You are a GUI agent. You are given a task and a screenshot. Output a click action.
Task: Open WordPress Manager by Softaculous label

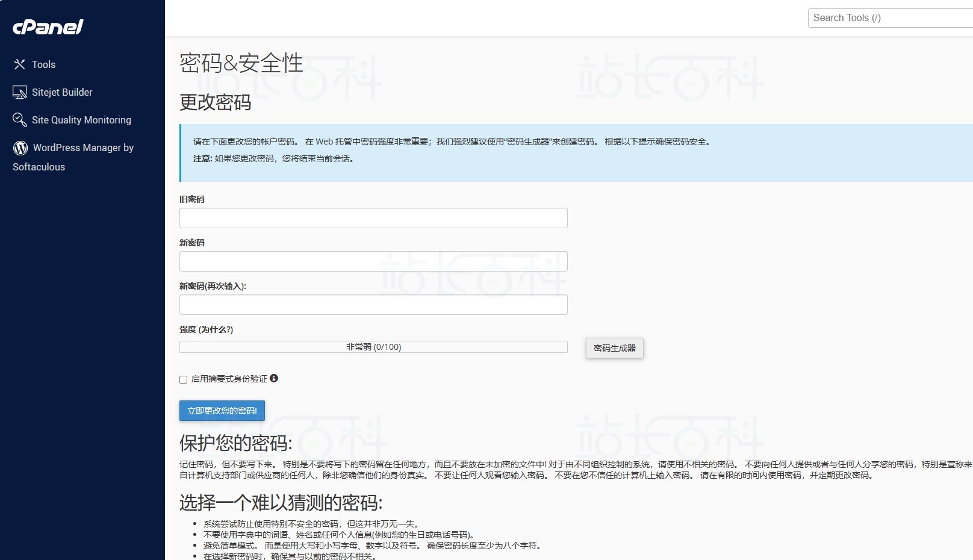[83, 148]
